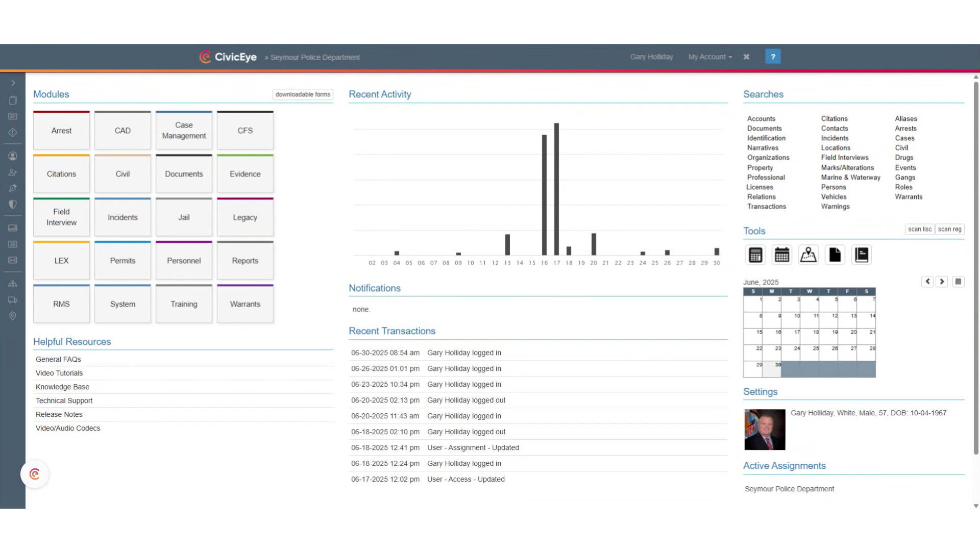The height and width of the screenshot is (551, 980).
Task: Click the envelope sidebar icon
Action: (x=13, y=260)
